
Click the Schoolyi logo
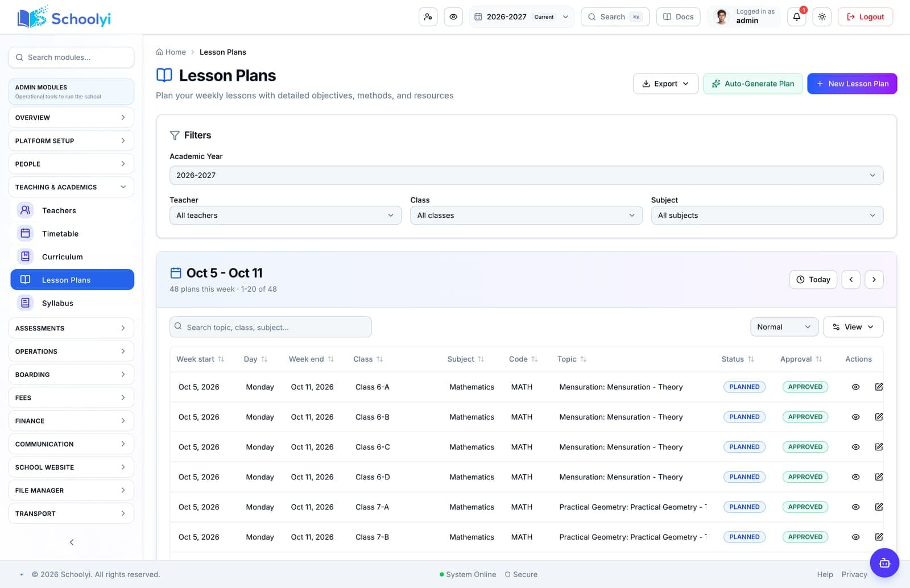pyautogui.click(x=64, y=18)
